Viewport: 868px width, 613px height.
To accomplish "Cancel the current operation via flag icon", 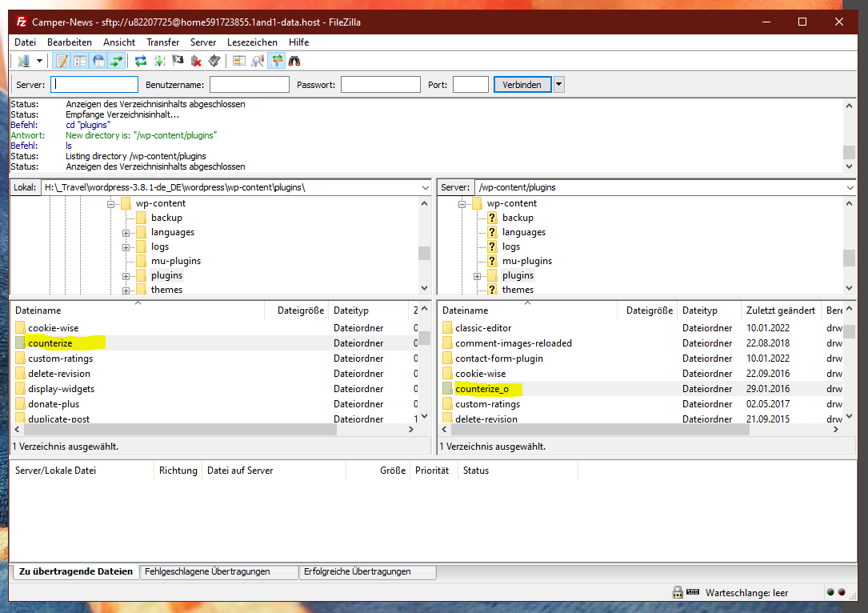I will pyautogui.click(x=178, y=61).
